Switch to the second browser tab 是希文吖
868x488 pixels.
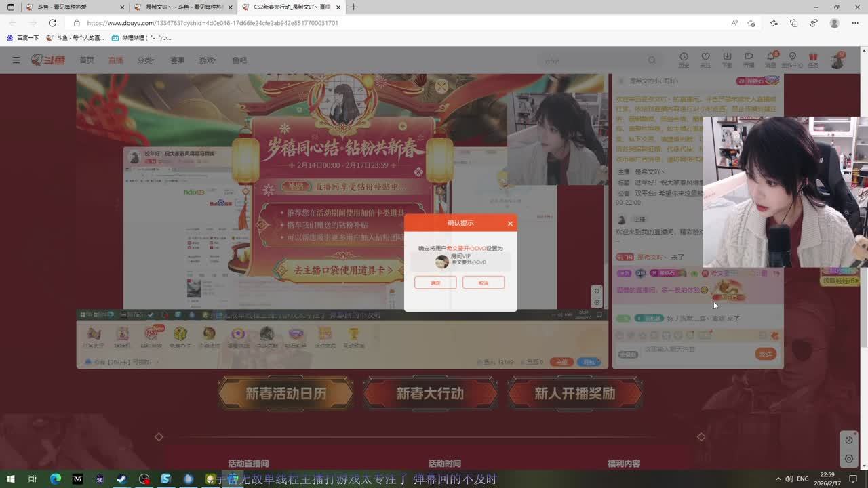coord(183,7)
